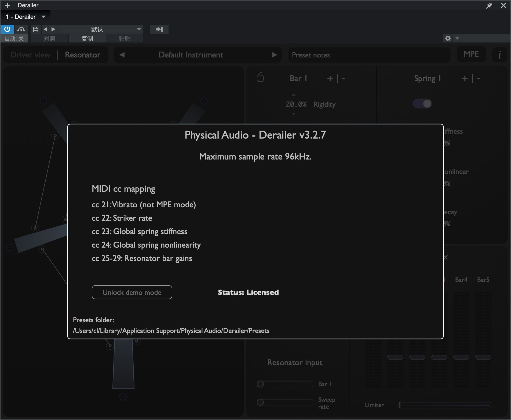Go to previous host preset arrow
The width and height of the screenshot is (511, 420).
click(46, 29)
